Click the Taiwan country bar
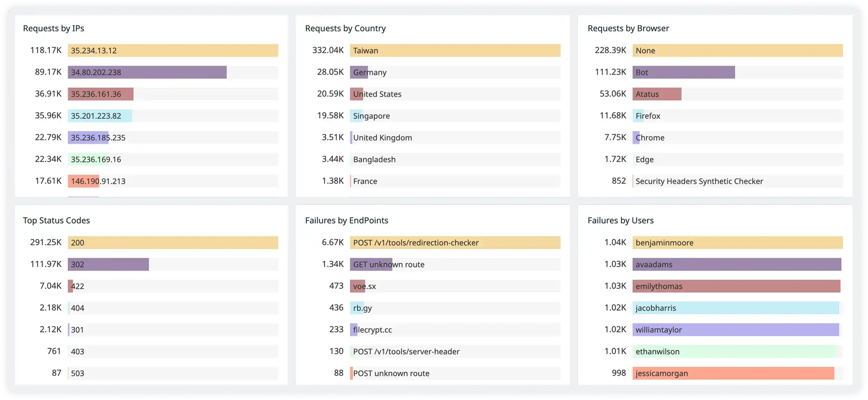 pyautogui.click(x=455, y=50)
